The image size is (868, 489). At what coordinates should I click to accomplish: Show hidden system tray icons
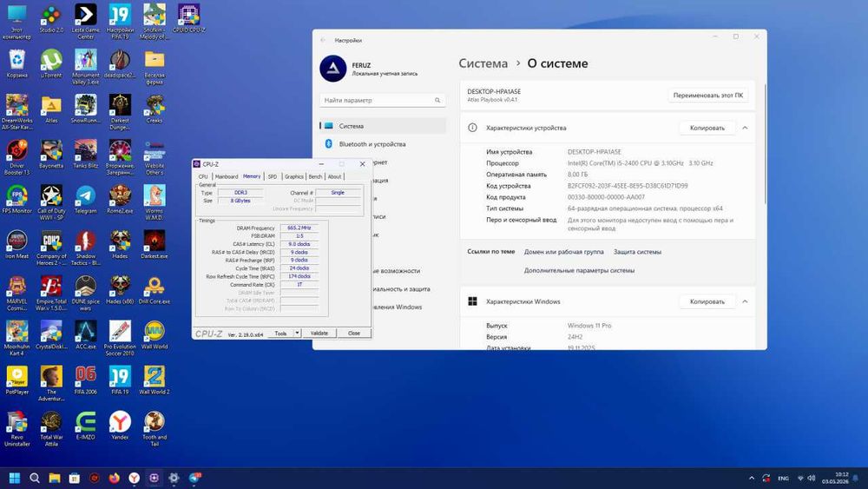(751, 479)
